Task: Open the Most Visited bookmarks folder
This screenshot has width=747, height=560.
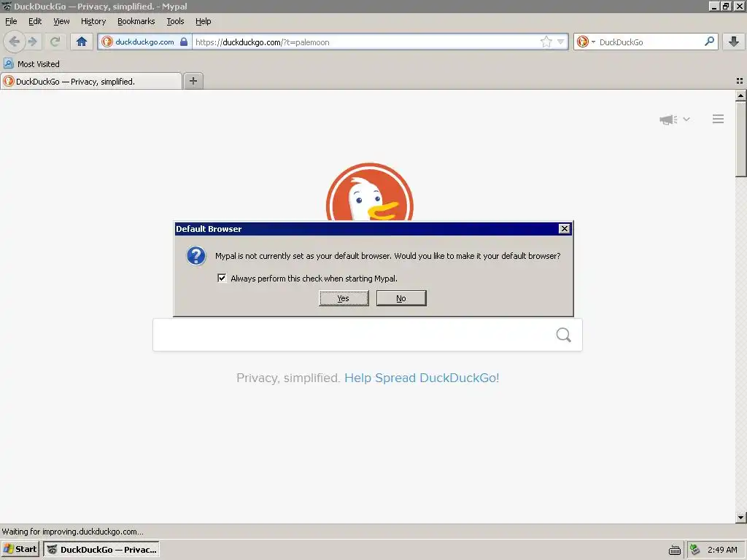Action: tap(31, 64)
